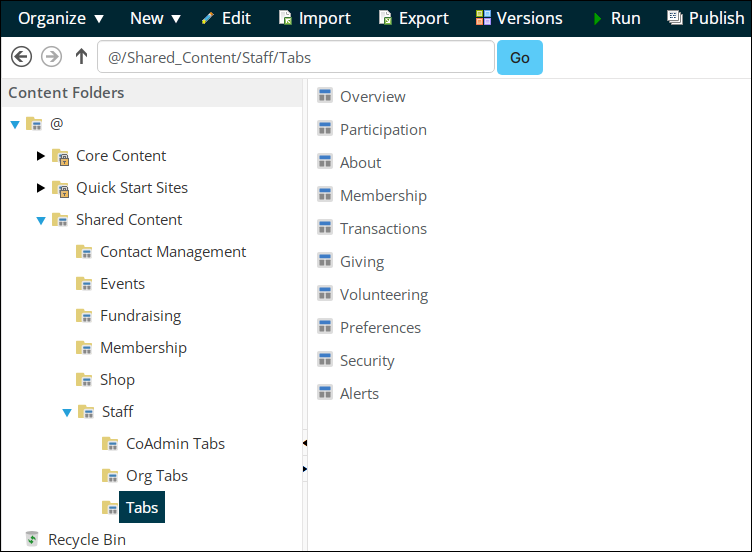
Task: Collapse the Shared Content folder
Action: point(41,221)
